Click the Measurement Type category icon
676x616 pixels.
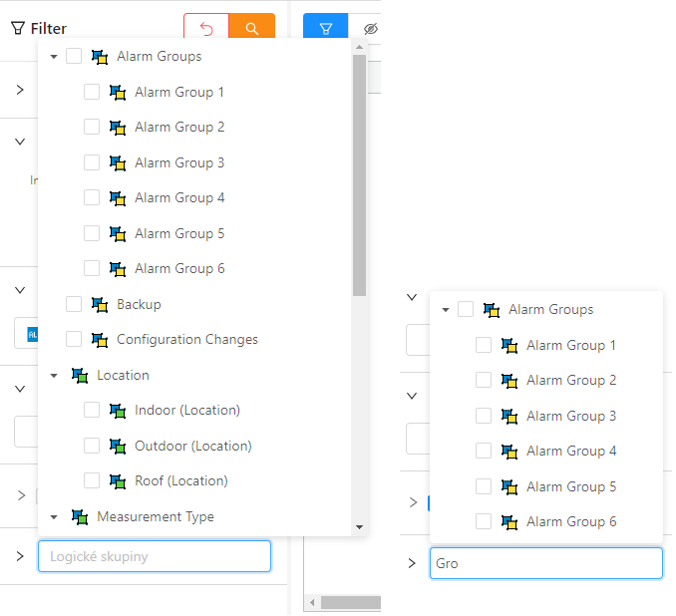pyautogui.click(x=80, y=517)
